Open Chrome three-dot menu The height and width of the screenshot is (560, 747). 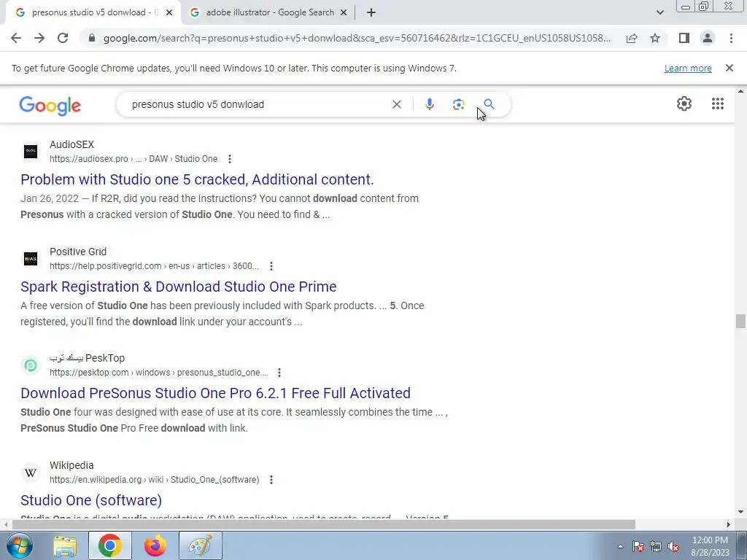[x=731, y=38]
